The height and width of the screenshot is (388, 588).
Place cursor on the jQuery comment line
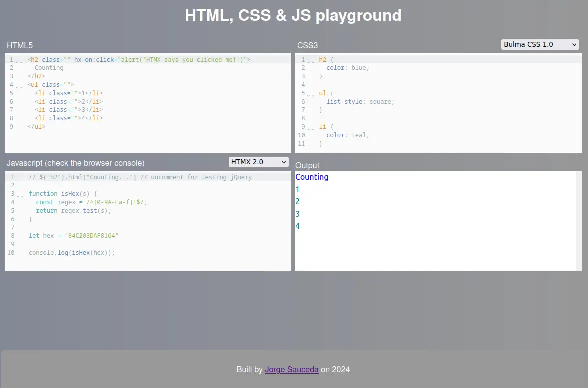140,177
